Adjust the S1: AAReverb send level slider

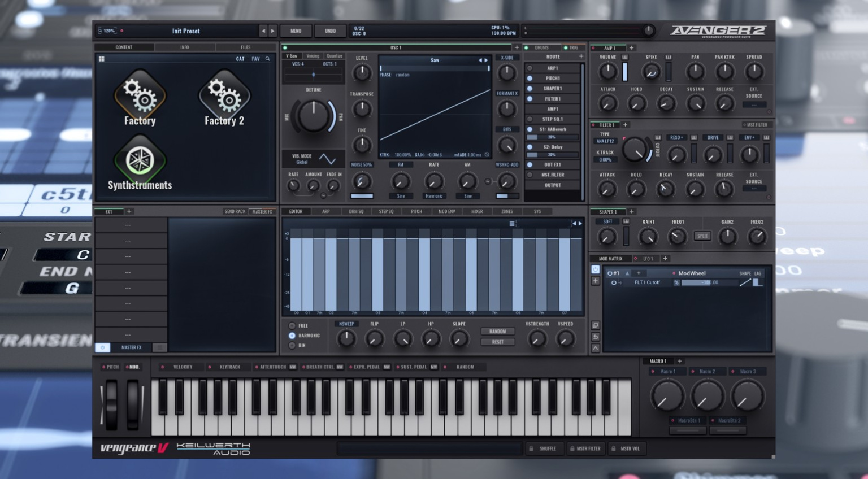coord(553,137)
